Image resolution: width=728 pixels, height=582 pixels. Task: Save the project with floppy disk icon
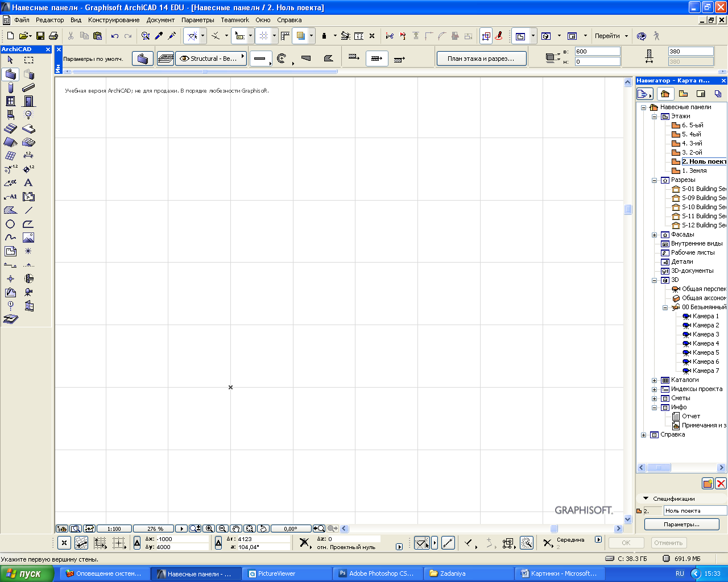[x=40, y=36]
